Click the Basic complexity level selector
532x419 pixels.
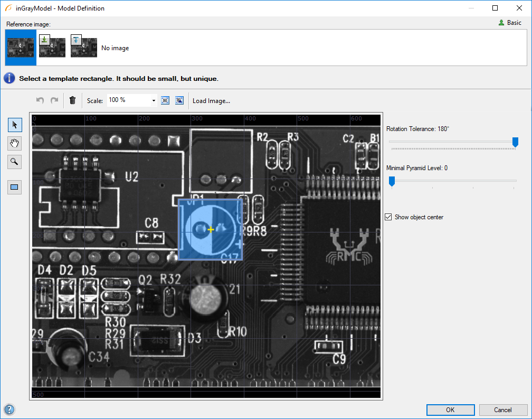510,23
